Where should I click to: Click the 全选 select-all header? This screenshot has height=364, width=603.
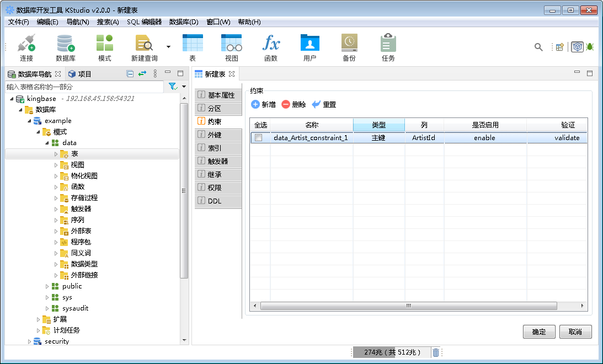coord(260,125)
